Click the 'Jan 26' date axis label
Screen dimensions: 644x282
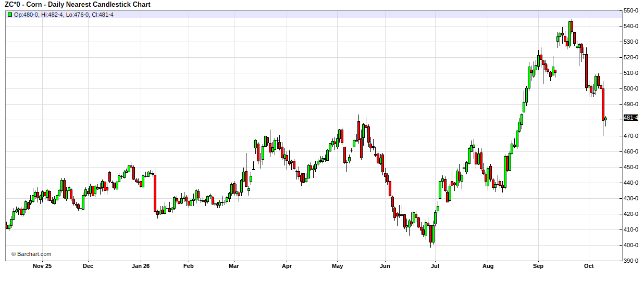coord(140,266)
